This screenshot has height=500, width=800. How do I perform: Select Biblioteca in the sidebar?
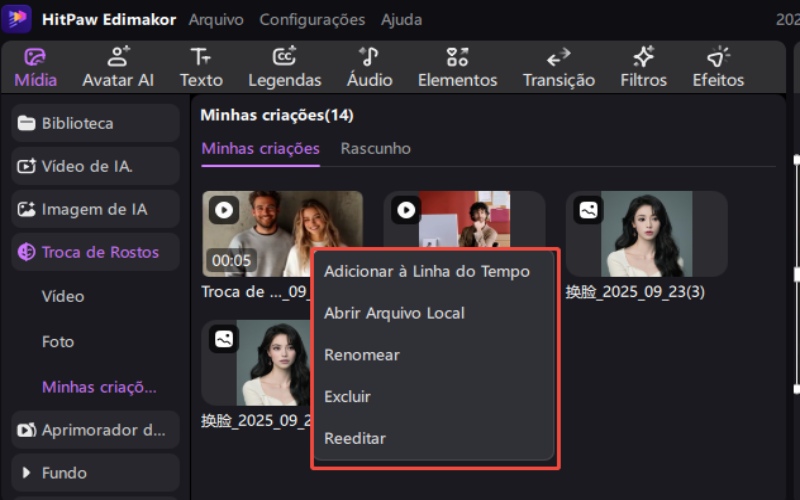[x=95, y=123]
